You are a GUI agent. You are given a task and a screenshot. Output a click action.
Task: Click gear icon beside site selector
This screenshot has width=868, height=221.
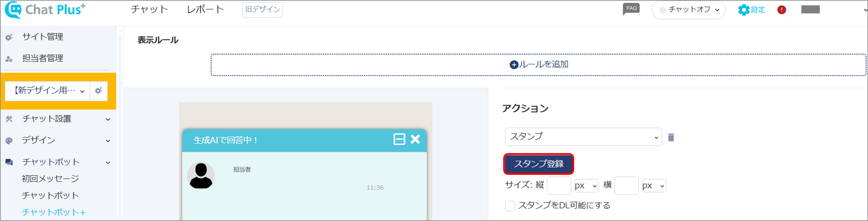99,91
